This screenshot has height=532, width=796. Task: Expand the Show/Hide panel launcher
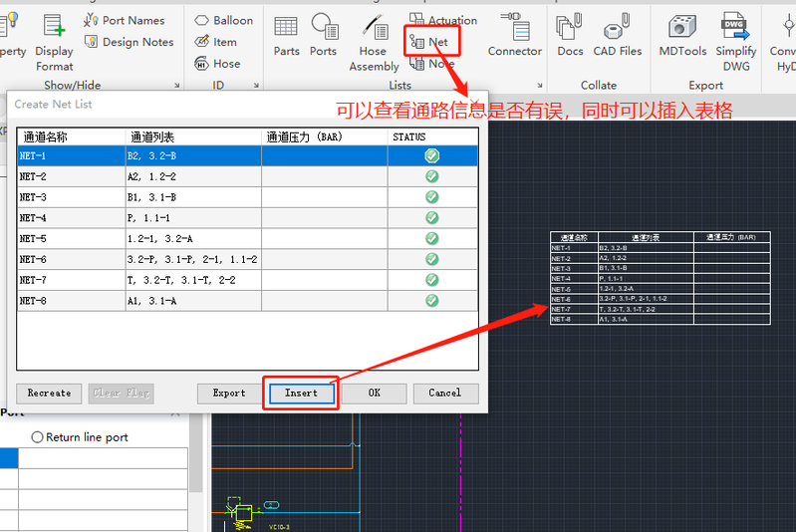177,86
